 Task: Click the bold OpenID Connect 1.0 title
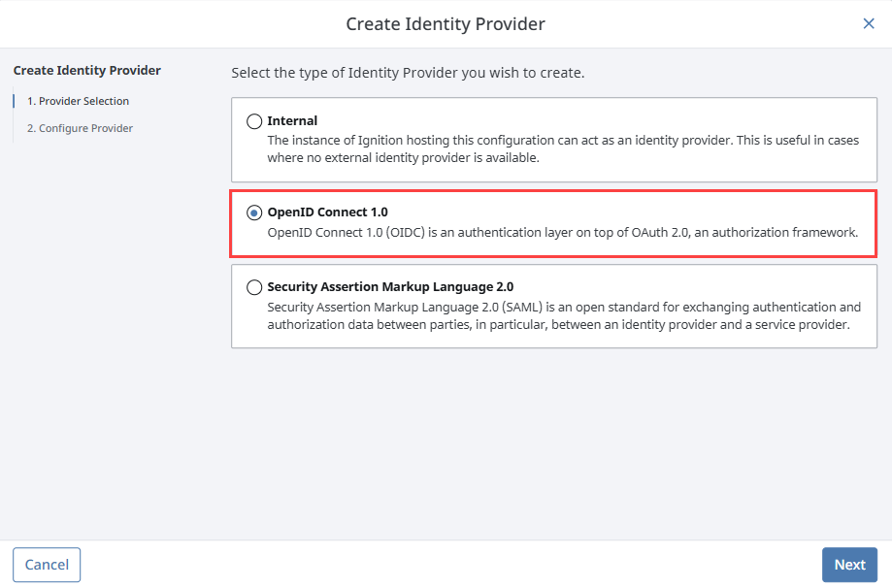[328, 212]
